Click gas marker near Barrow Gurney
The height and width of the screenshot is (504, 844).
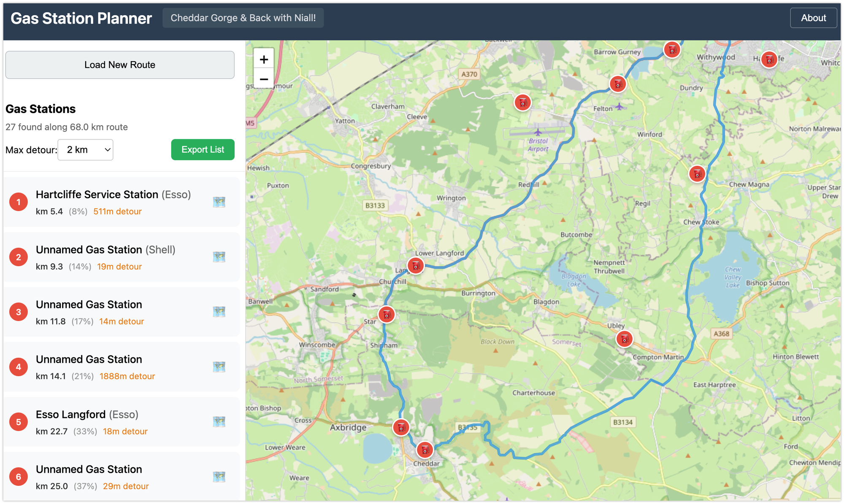[x=672, y=50]
